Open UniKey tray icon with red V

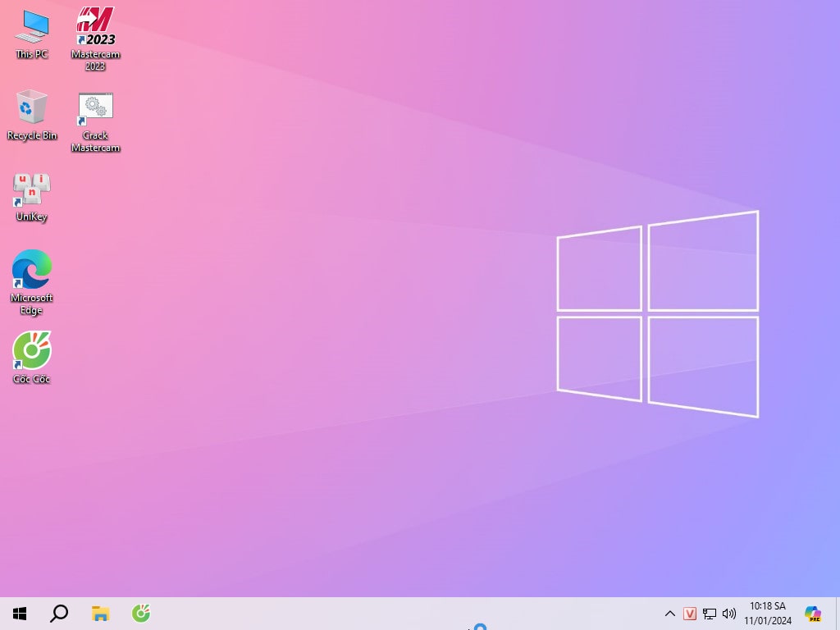[689, 614]
